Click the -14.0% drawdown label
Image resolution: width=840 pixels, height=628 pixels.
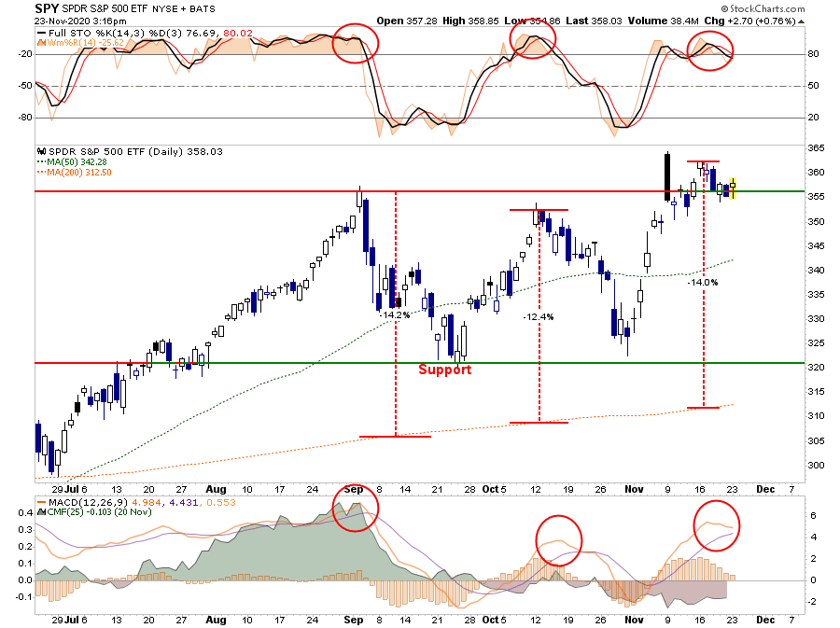(702, 282)
